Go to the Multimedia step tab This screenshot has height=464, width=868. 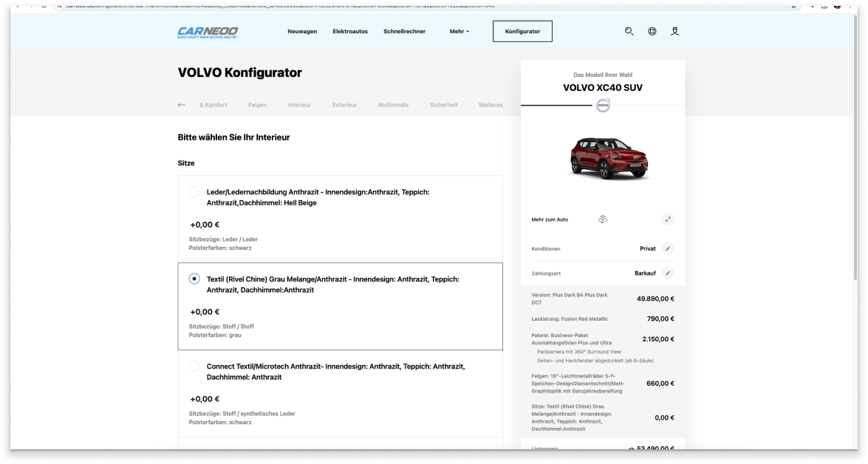393,105
